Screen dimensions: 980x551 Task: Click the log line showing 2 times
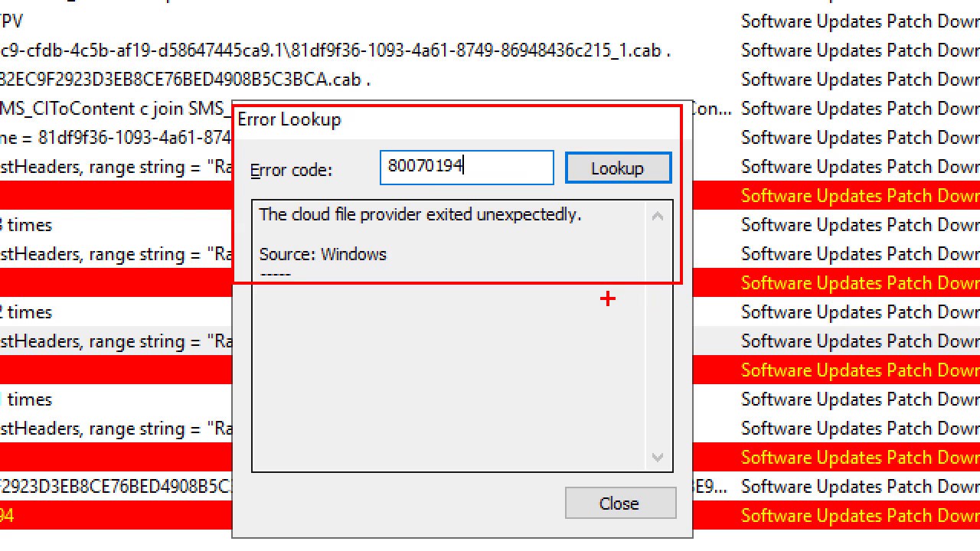[27, 311]
